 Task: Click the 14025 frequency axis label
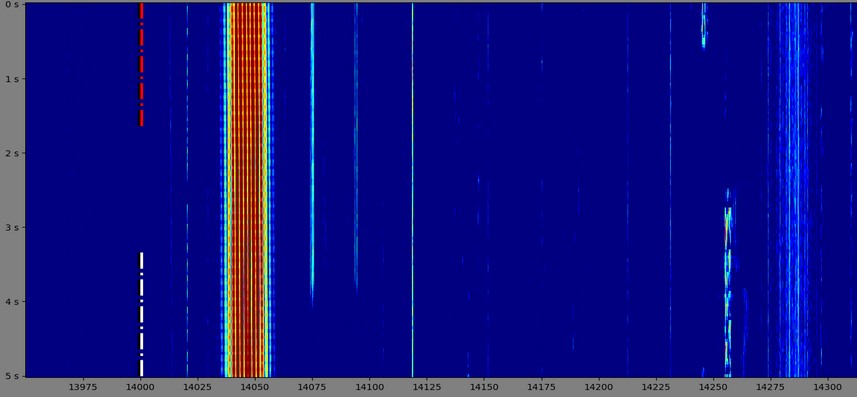198,388
